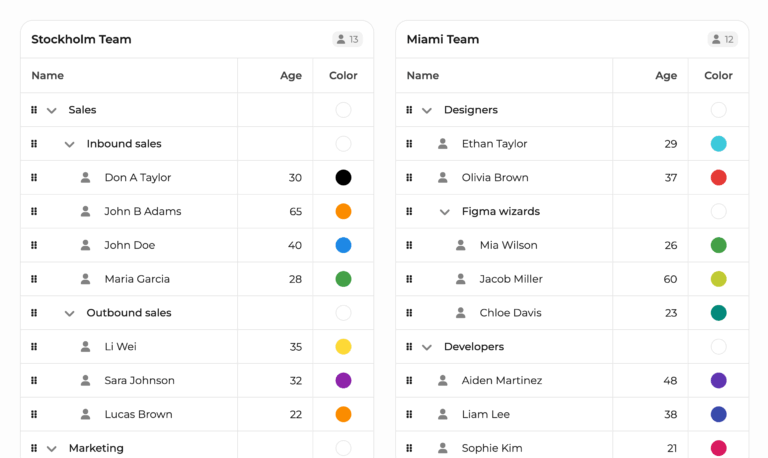
Task: Click the Color column header in Miami Team
Action: click(718, 75)
